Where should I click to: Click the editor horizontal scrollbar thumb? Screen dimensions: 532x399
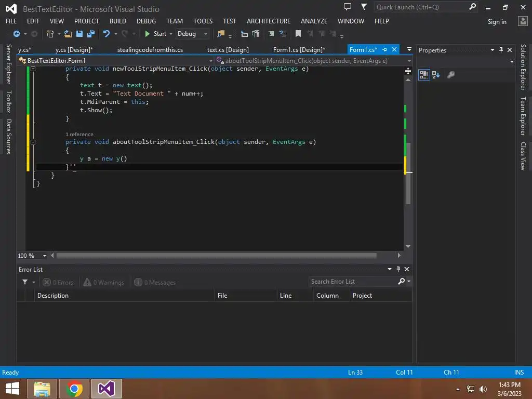click(x=216, y=256)
